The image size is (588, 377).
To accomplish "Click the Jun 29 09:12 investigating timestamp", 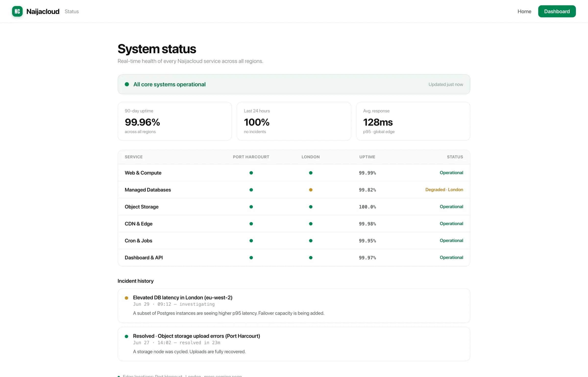I will click(174, 304).
